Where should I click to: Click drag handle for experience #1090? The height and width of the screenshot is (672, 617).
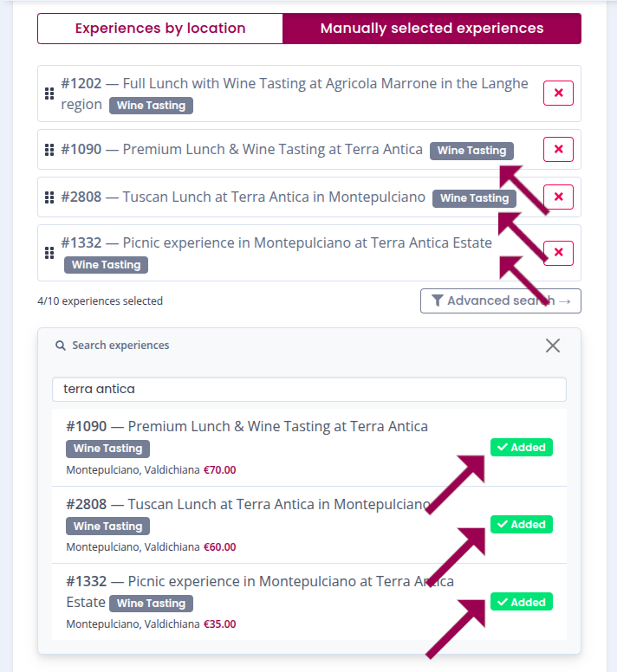coord(49,150)
